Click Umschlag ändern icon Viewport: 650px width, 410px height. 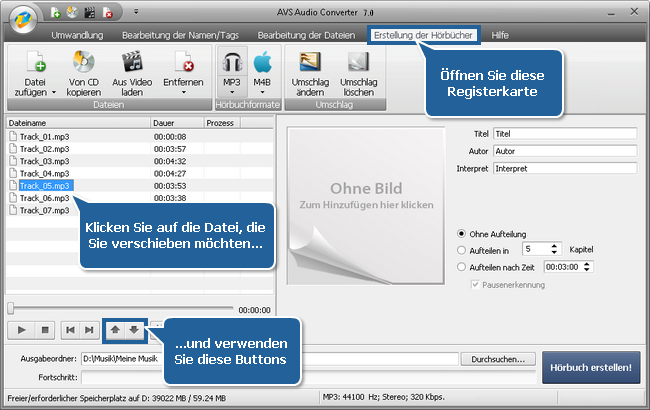point(310,62)
